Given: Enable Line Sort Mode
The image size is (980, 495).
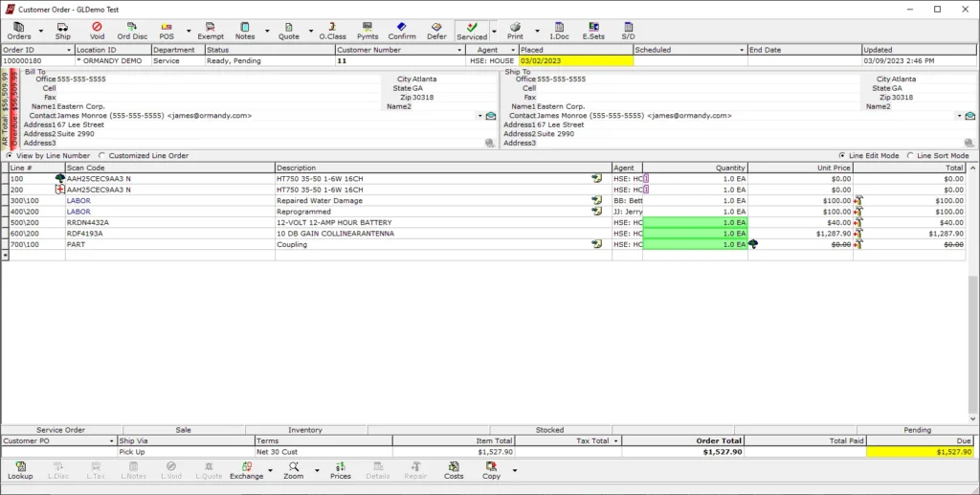Looking at the screenshot, I should click(910, 155).
